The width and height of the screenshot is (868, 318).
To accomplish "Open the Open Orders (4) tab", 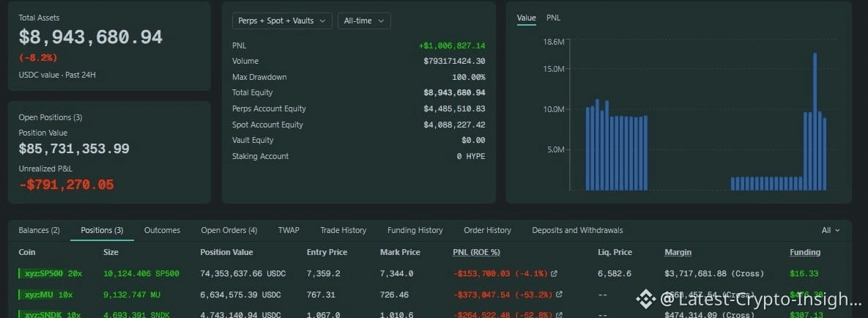I will click(x=229, y=230).
